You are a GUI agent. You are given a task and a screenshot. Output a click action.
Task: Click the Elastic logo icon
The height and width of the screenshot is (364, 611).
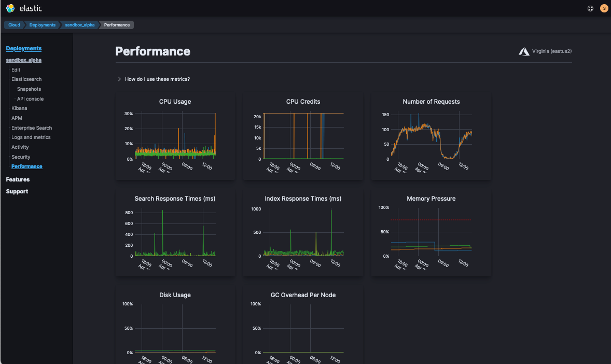(x=10, y=8)
